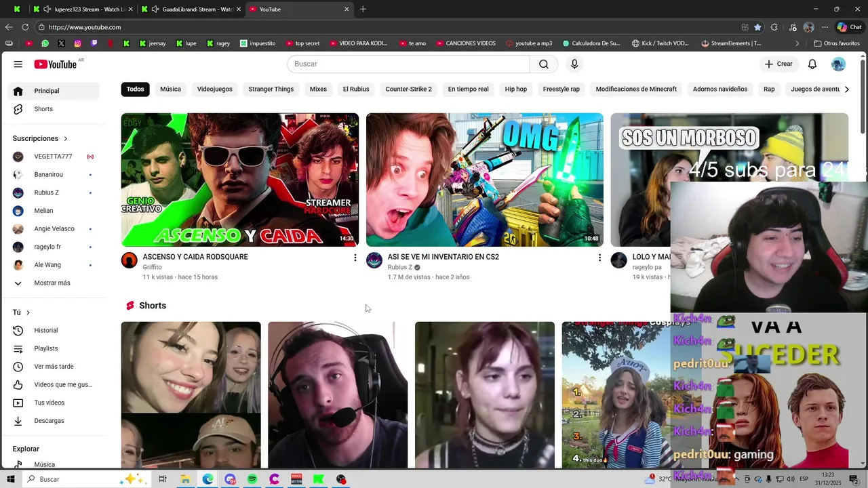868x488 pixels.
Task: Open a new browser tab
Action: (363, 9)
